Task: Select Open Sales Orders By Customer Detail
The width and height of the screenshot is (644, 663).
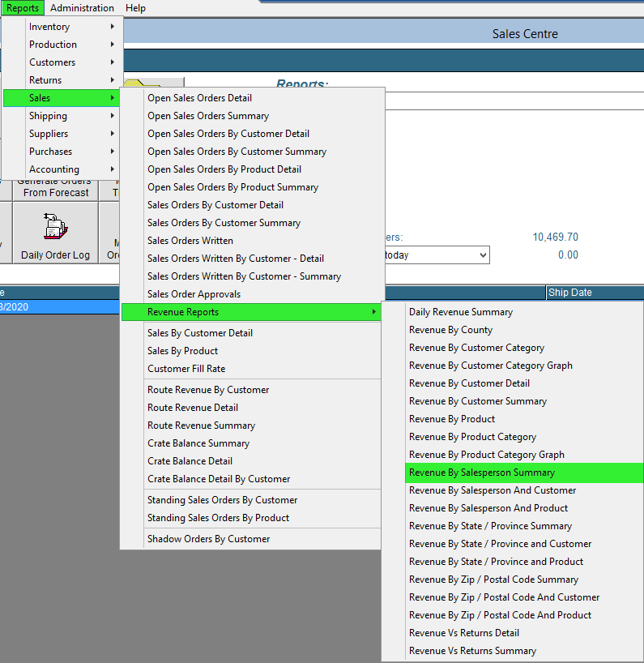Action: 253,134
